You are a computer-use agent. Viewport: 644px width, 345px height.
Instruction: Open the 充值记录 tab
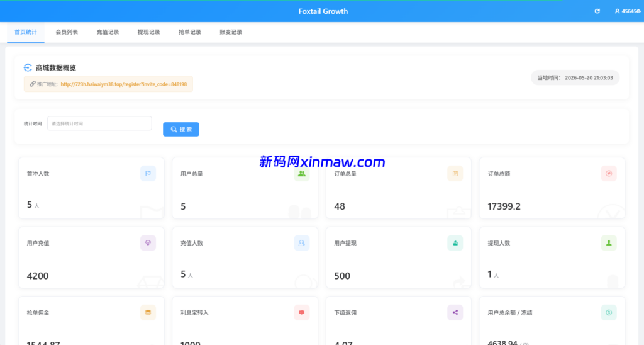pos(108,32)
